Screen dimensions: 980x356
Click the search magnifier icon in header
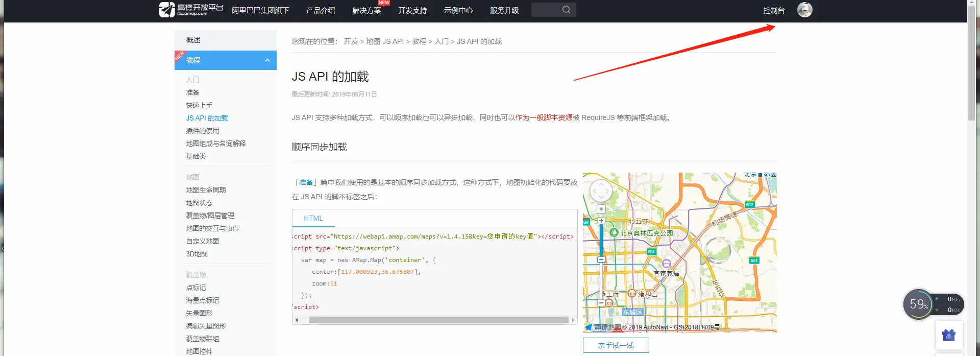[566, 10]
